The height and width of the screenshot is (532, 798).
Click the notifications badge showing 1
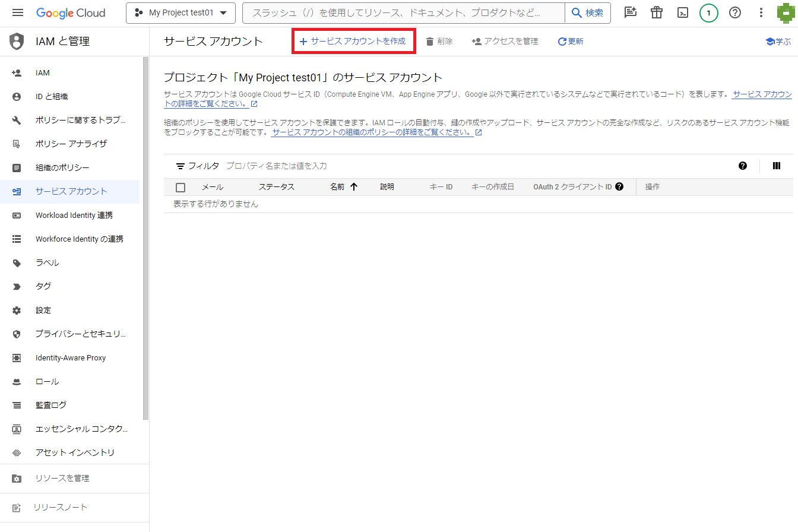coord(708,13)
